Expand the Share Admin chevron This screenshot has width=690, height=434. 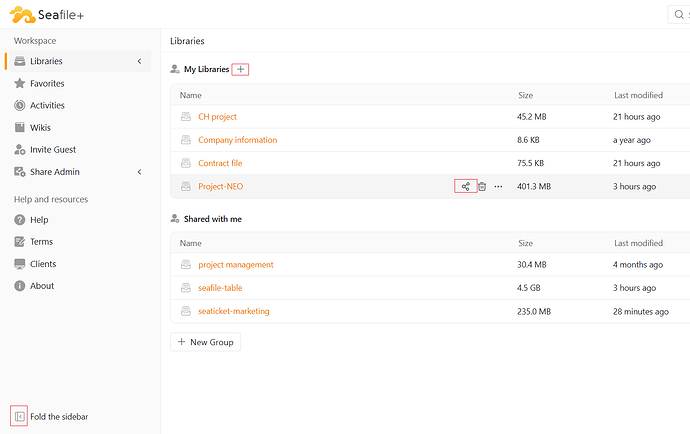click(x=139, y=172)
